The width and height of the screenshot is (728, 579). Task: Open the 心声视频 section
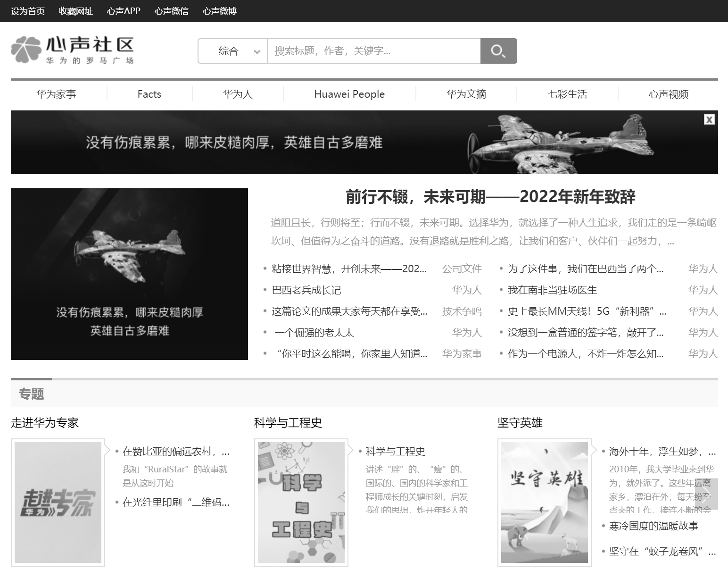(669, 94)
